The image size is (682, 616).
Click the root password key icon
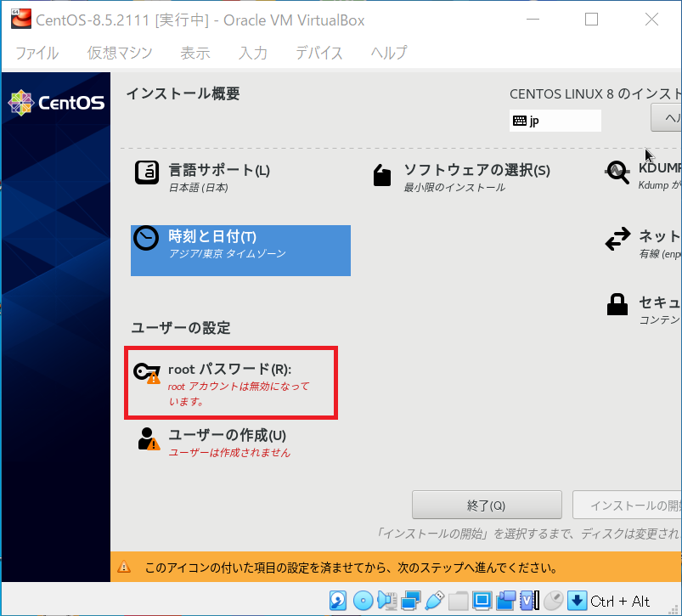coord(147,373)
